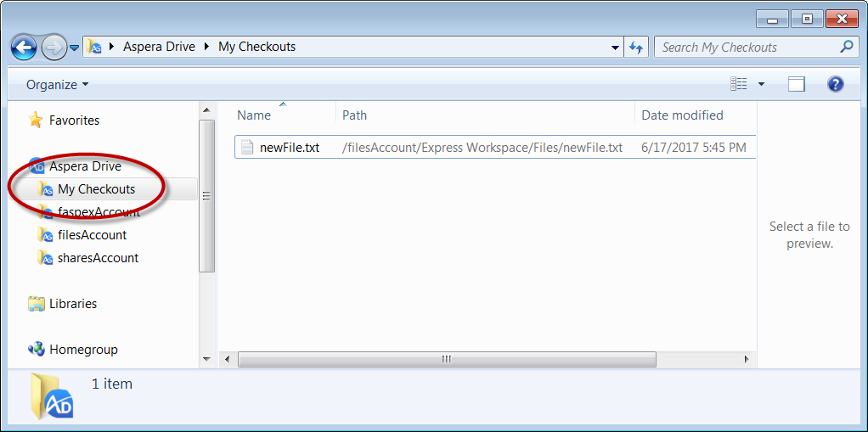Open the recent pages dropdown arrow
This screenshot has height=432, width=868.
click(75, 48)
